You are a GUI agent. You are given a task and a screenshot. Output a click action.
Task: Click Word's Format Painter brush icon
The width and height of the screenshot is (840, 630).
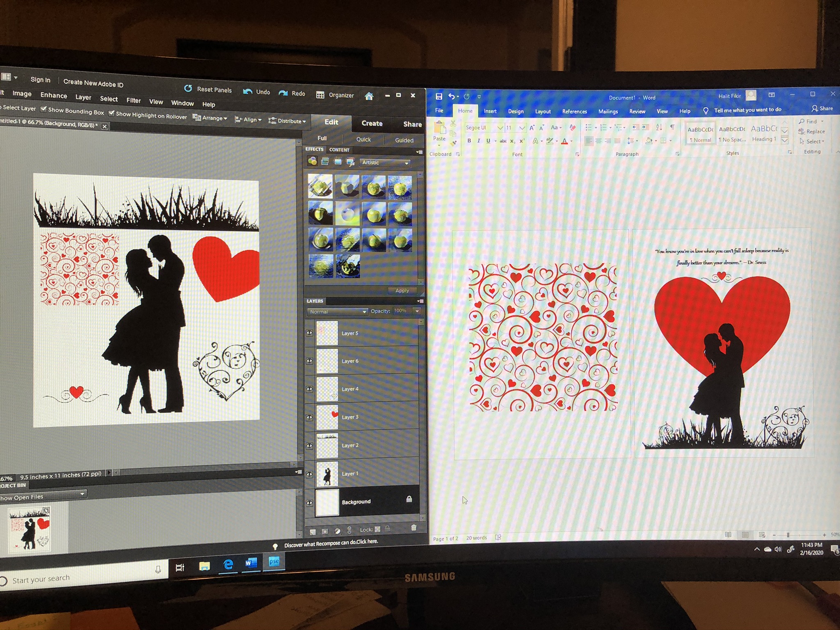(x=453, y=143)
